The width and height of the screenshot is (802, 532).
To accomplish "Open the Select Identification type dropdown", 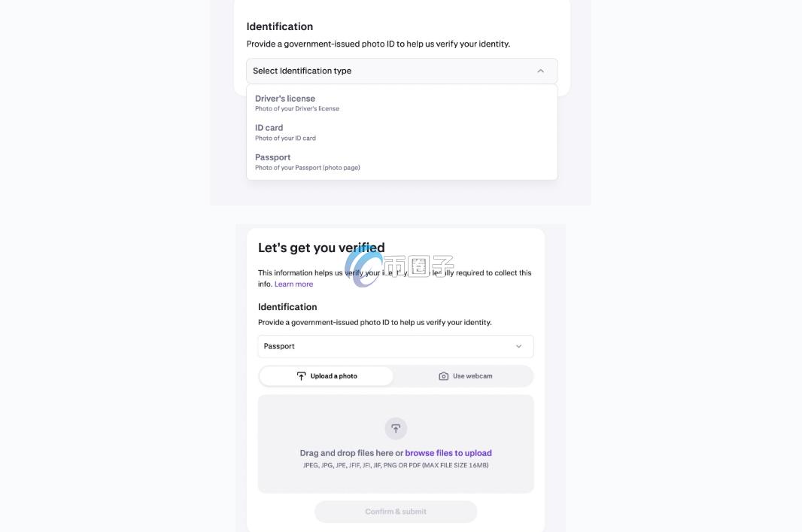I will click(402, 71).
